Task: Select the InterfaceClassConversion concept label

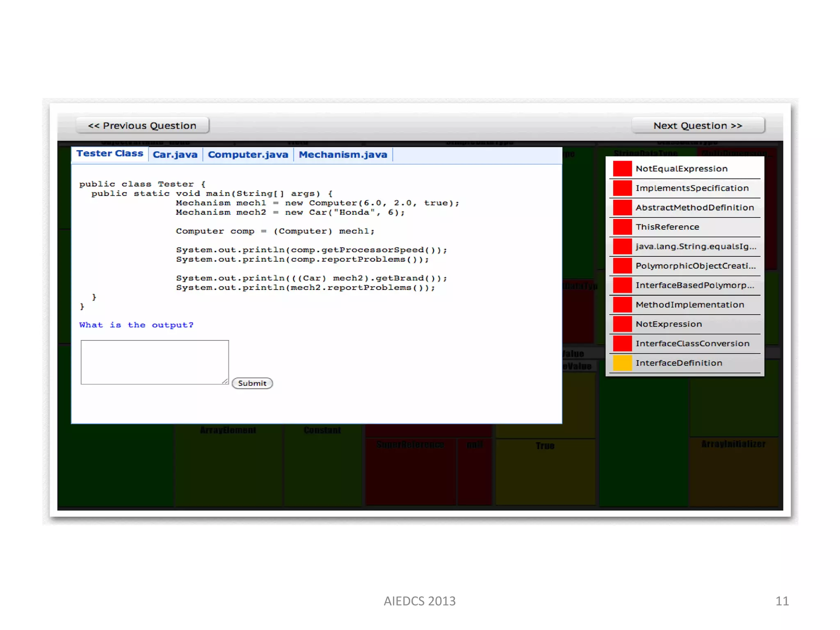Action: pos(693,343)
